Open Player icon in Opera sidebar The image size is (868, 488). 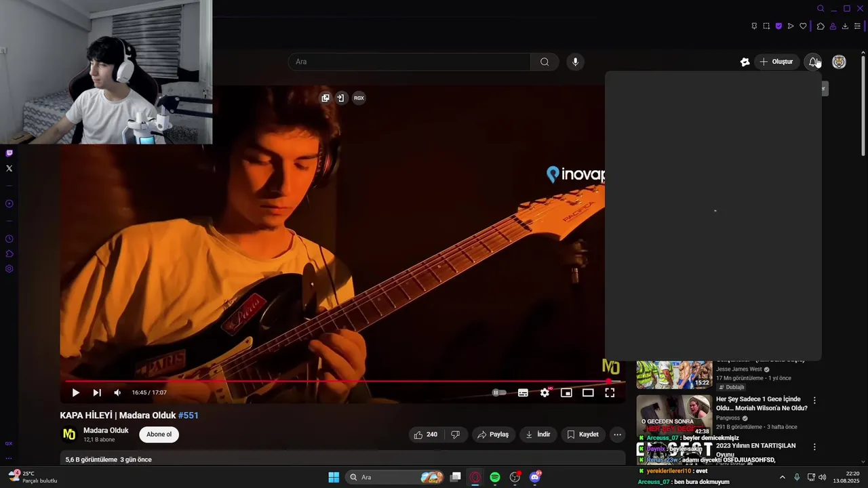tap(9, 203)
